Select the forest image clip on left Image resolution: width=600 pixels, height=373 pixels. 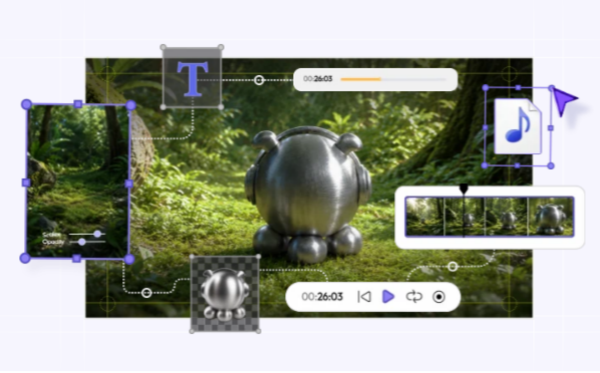(x=78, y=182)
